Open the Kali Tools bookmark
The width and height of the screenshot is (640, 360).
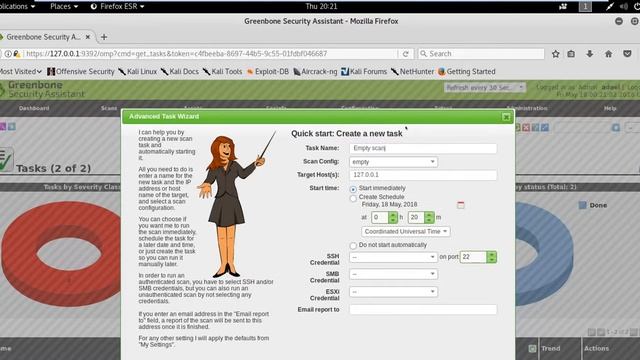[222, 72]
